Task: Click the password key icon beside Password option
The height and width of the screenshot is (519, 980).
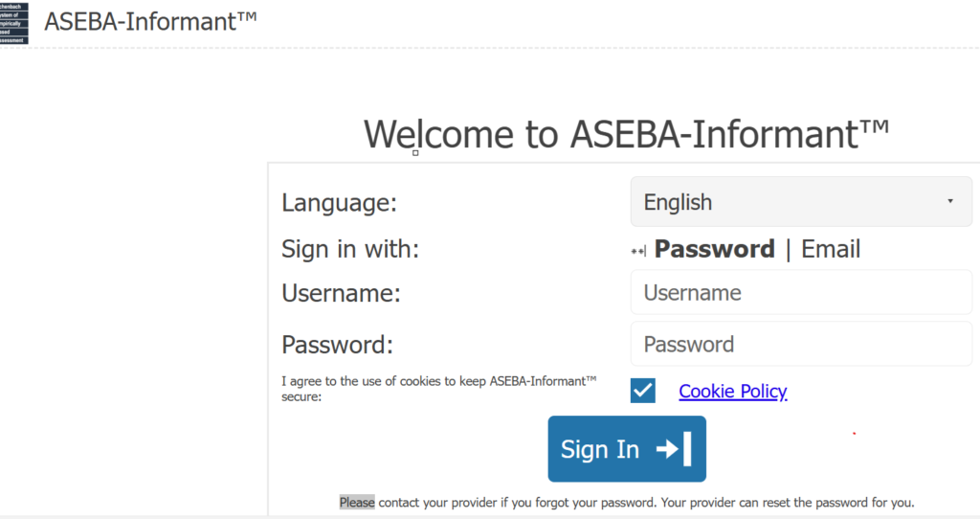Action: point(638,251)
